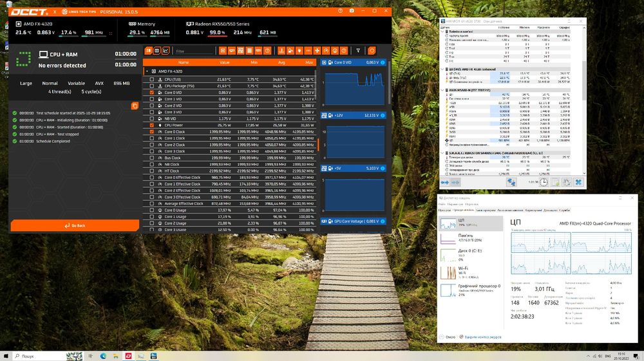
Task: Click the OCCT temperature sensor filter icon
Action: [281, 51]
